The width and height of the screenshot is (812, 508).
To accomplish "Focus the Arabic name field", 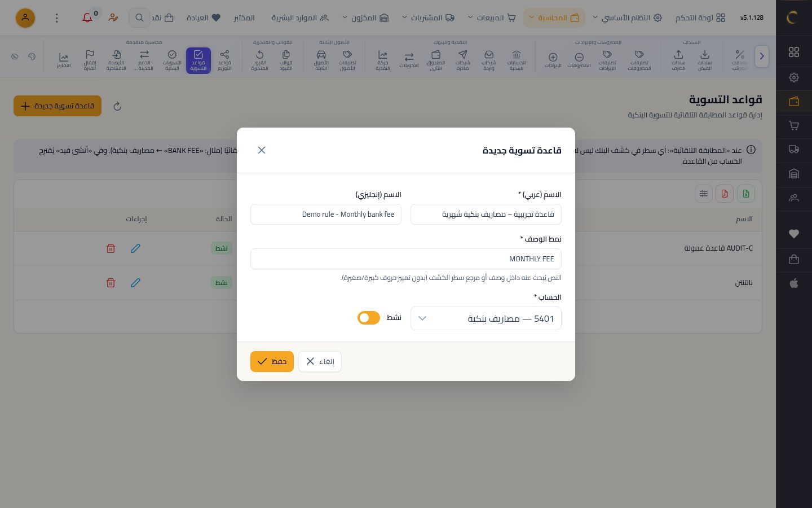I will tap(486, 214).
